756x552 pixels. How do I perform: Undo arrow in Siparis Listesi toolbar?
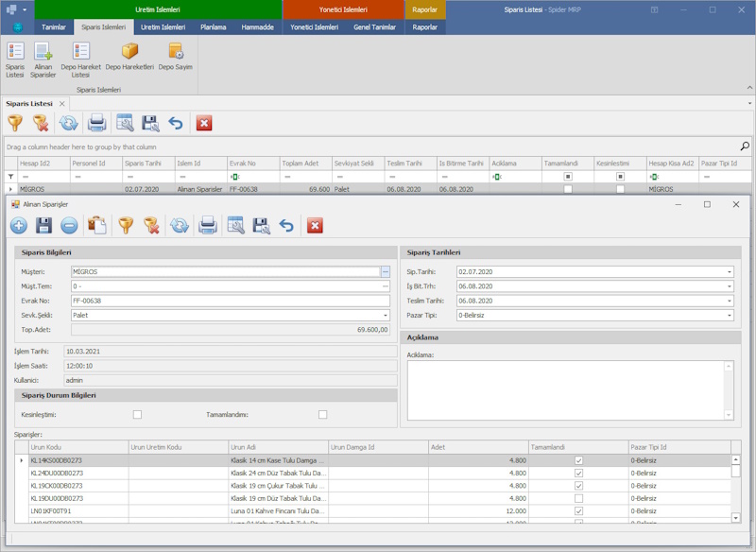coord(176,123)
